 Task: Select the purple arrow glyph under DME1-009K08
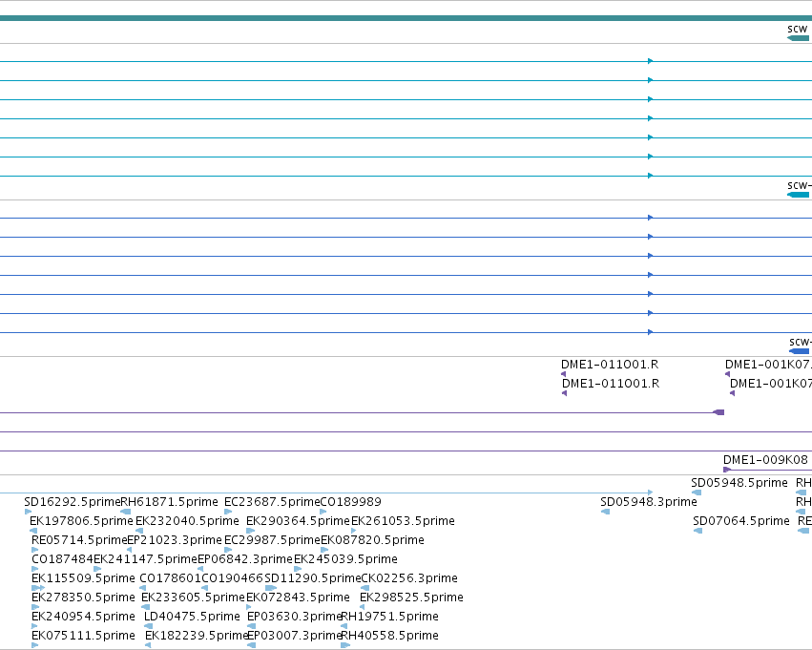tap(726, 470)
